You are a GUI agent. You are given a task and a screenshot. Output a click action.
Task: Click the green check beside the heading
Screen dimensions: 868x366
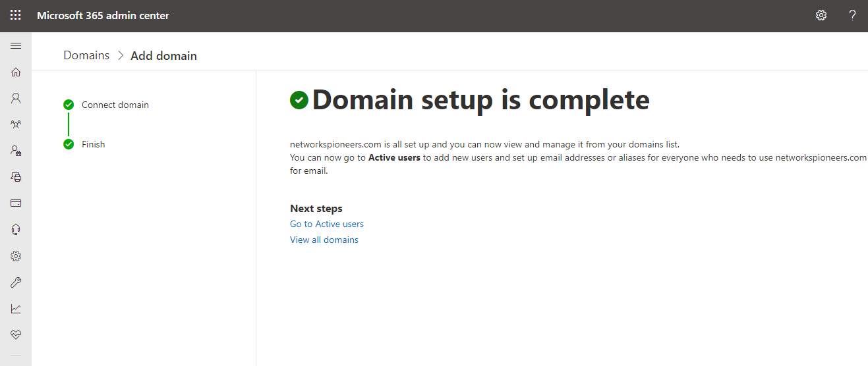[299, 100]
